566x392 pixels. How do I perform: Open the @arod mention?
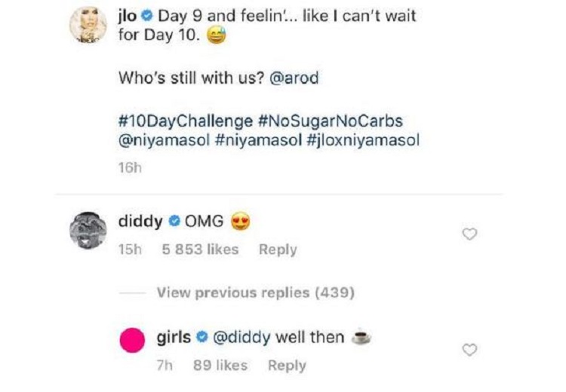294,78
